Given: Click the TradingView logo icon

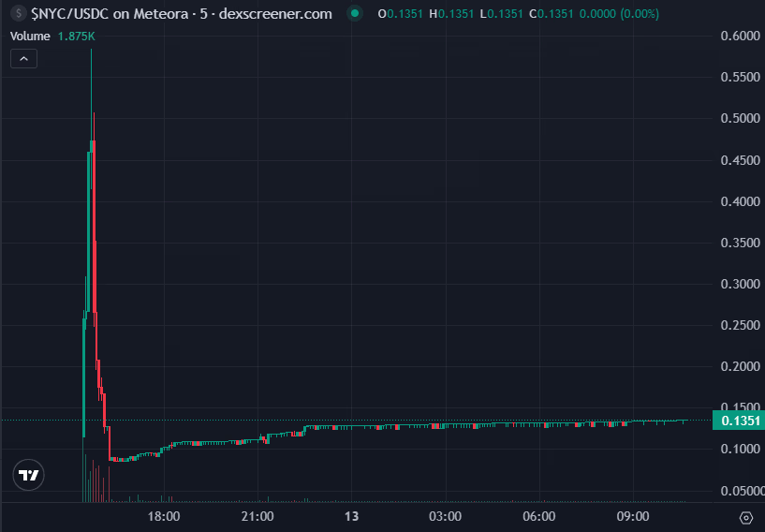Looking at the screenshot, I should (28, 475).
